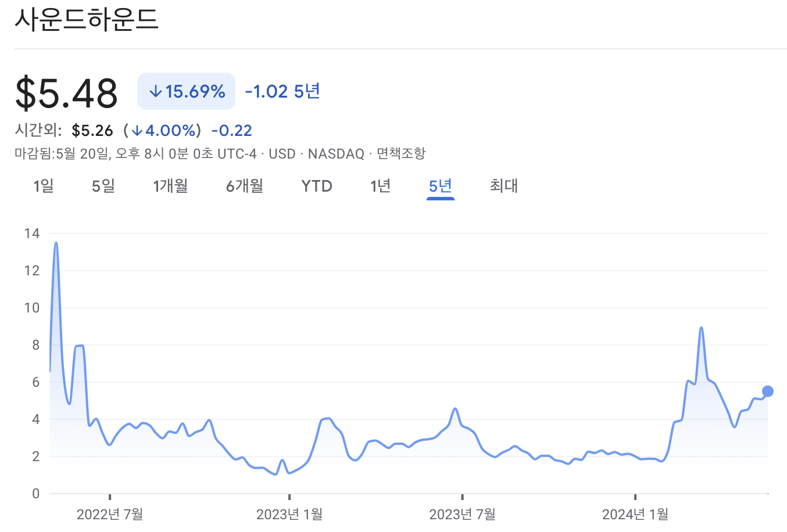Open the 6개월 price chart
787x532 pixels.
[x=244, y=186]
